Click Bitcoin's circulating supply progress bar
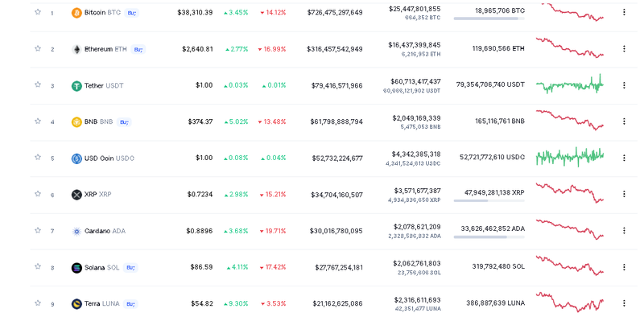The height and width of the screenshot is (317, 644). [489, 19]
